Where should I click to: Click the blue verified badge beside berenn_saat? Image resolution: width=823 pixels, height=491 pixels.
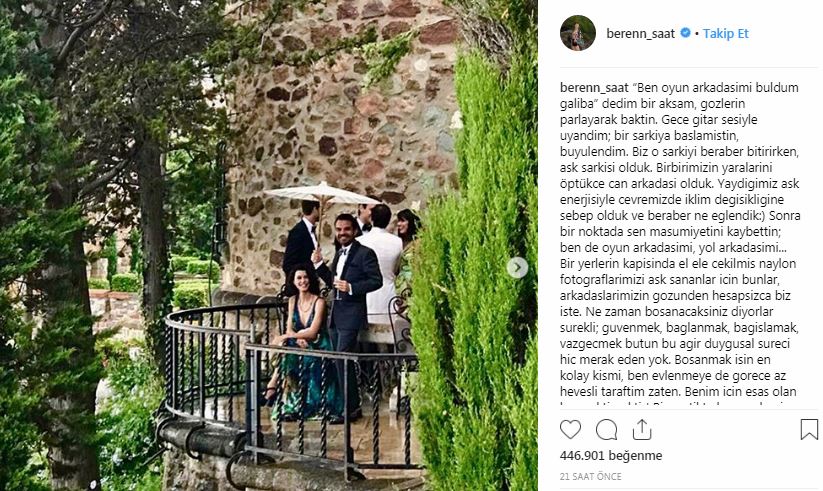685,33
